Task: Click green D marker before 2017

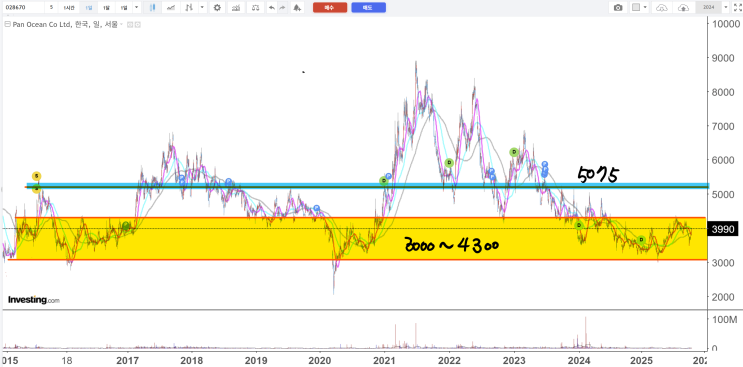Action: tap(126, 226)
